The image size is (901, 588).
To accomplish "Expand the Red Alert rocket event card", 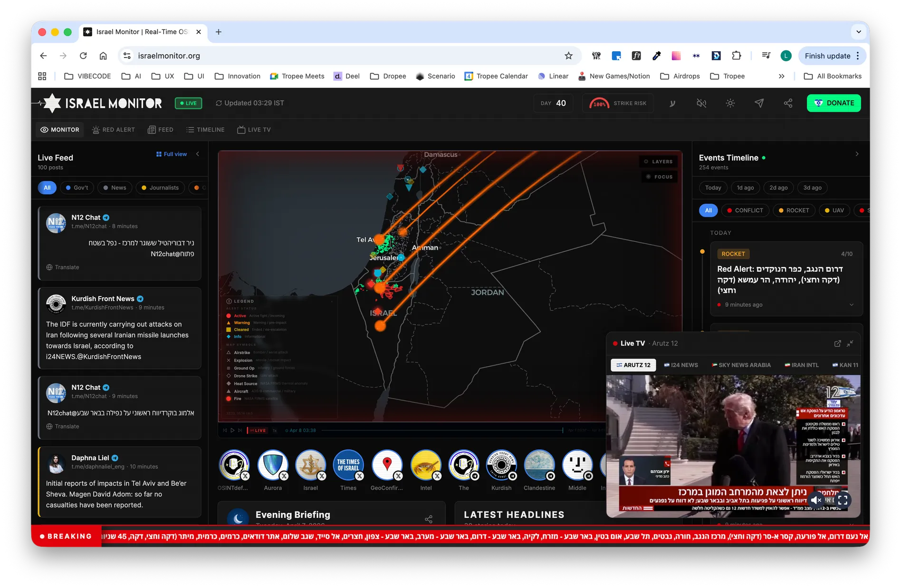I will (852, 305).
